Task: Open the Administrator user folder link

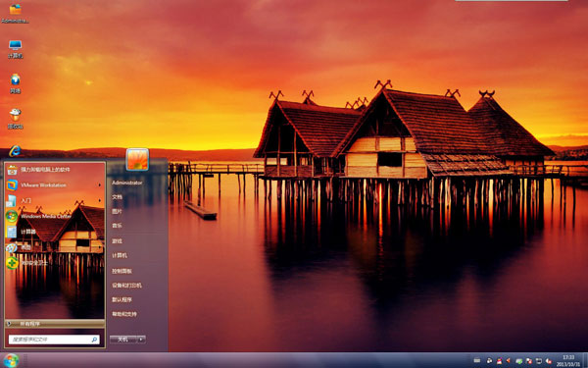Action: tap(127, 183)
